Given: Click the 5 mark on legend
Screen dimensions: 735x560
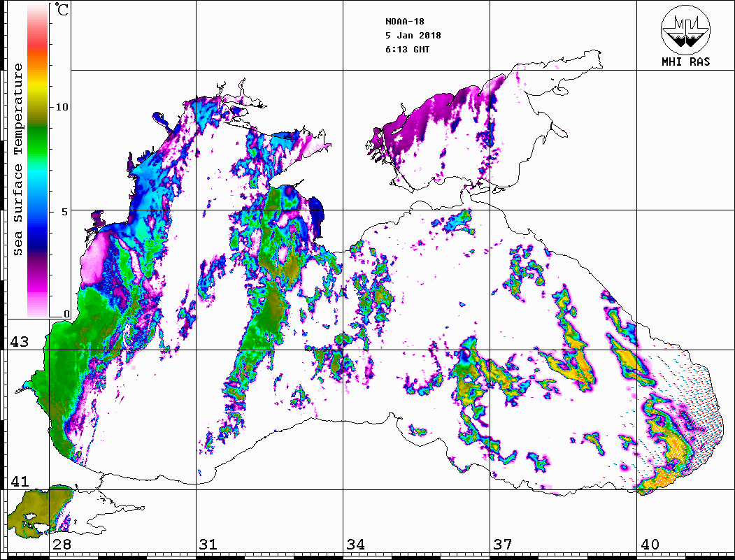Looking at the screenshot, I should [65, 212].
